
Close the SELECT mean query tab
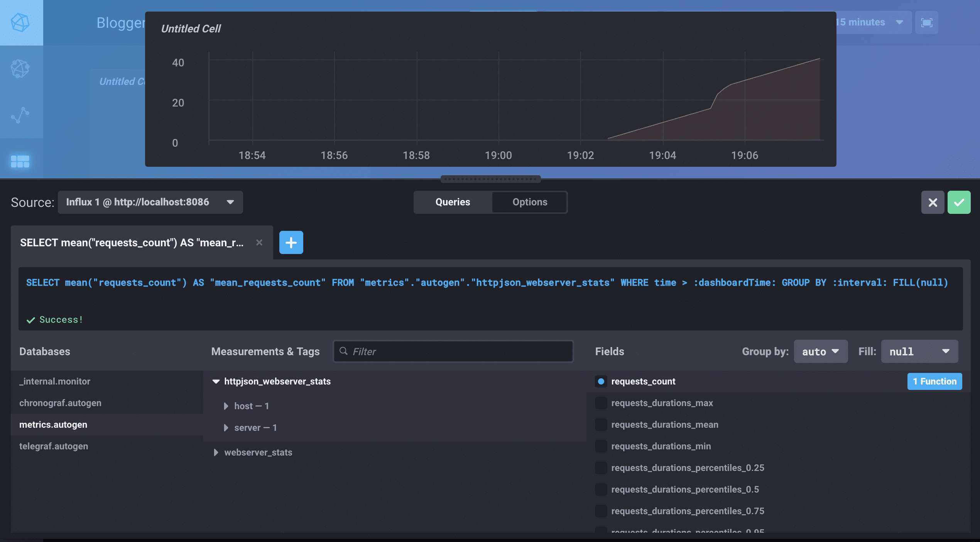pos(259,242)
